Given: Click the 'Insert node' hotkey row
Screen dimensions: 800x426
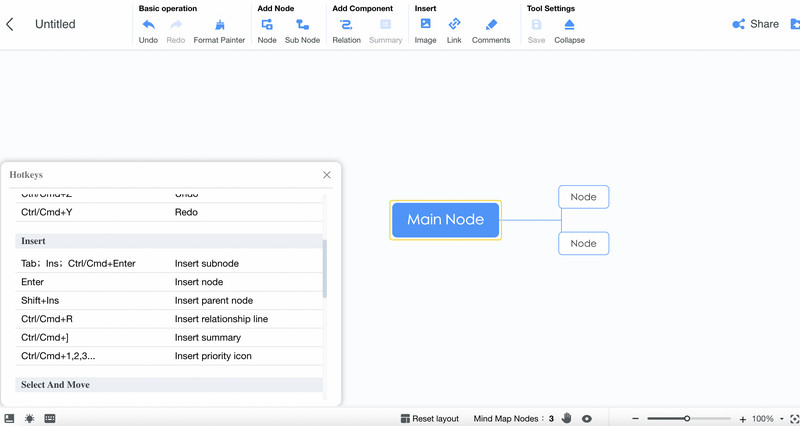Looking at the screenshot, I should [x=169, y=282].
